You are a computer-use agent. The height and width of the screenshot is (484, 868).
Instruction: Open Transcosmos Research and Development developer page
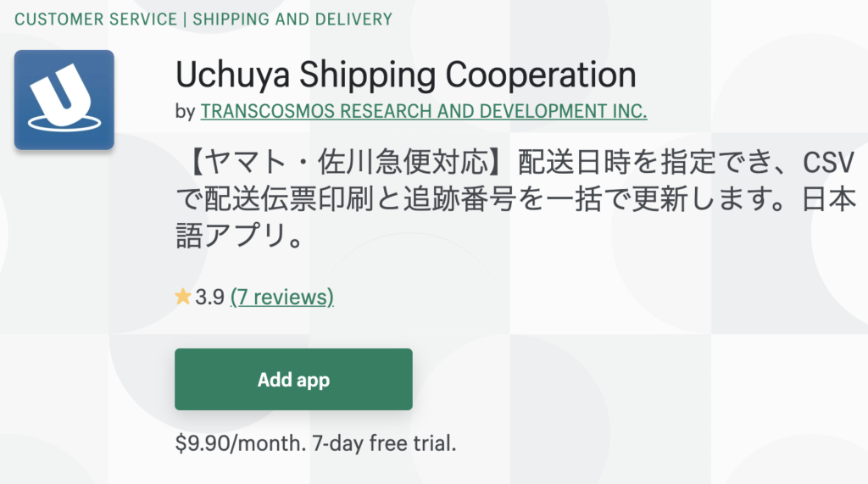point(423,111)
